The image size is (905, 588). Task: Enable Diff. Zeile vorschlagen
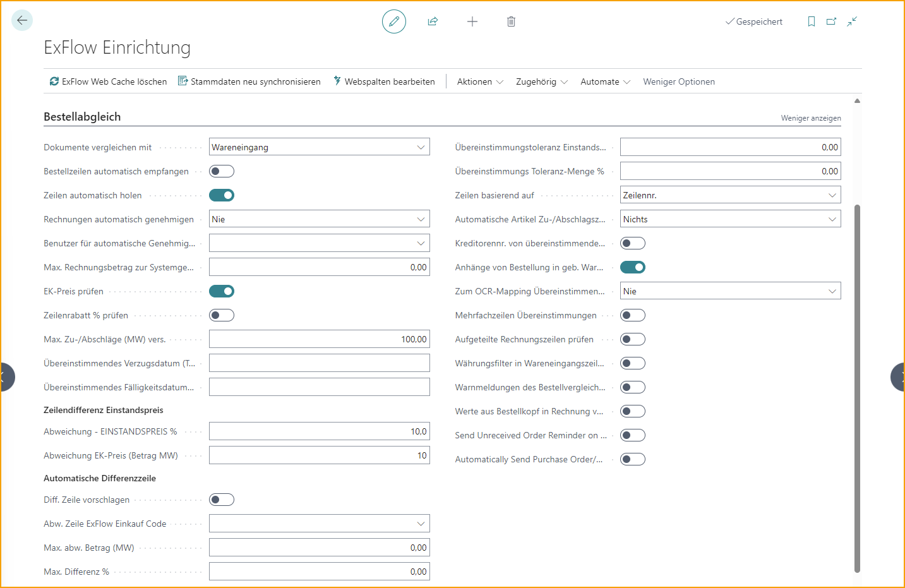tap(222, 500)
